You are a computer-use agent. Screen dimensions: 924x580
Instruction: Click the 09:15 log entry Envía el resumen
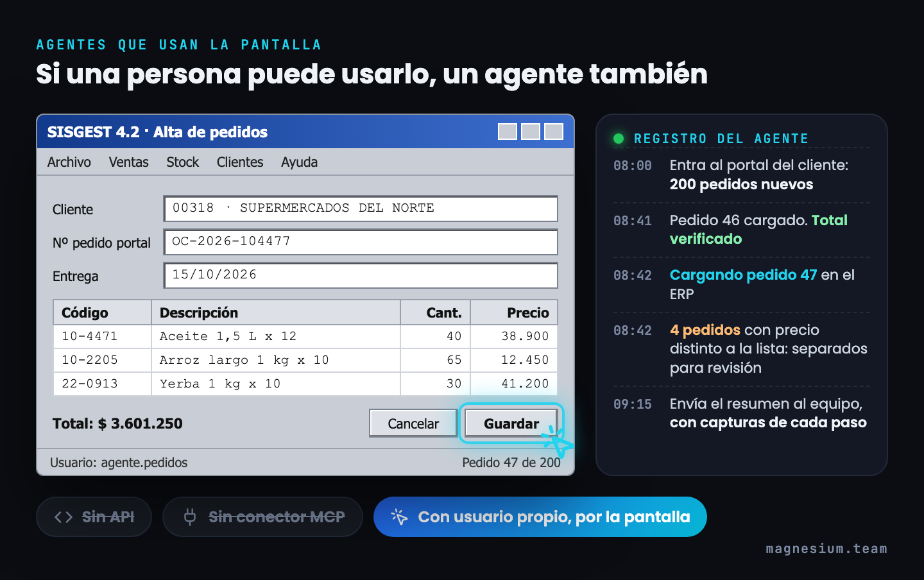tap(741, 413)
